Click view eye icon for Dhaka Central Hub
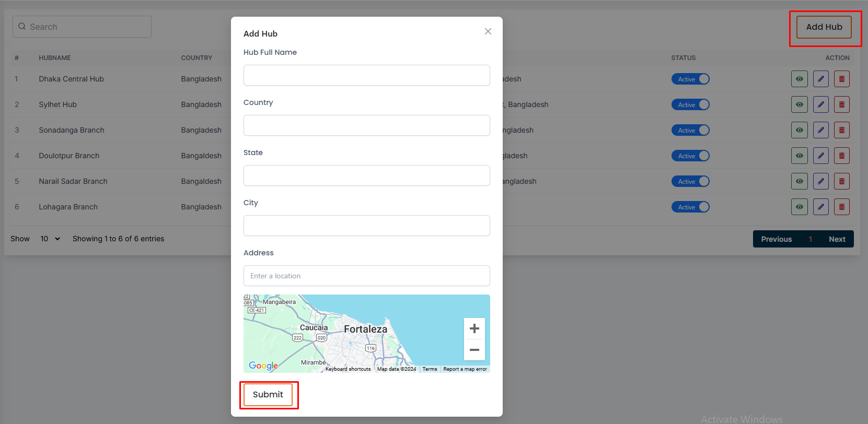The image size is (868, 424). coord(799,79)
